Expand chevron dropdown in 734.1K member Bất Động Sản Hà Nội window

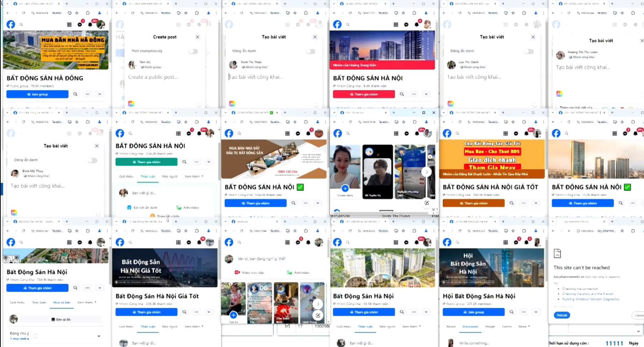(x=99, y=288)
